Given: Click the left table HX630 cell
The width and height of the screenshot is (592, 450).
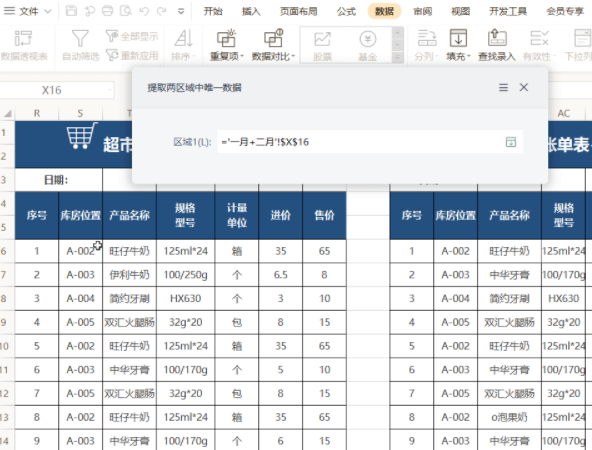Looking at the screenshot, I should (185, 299).
